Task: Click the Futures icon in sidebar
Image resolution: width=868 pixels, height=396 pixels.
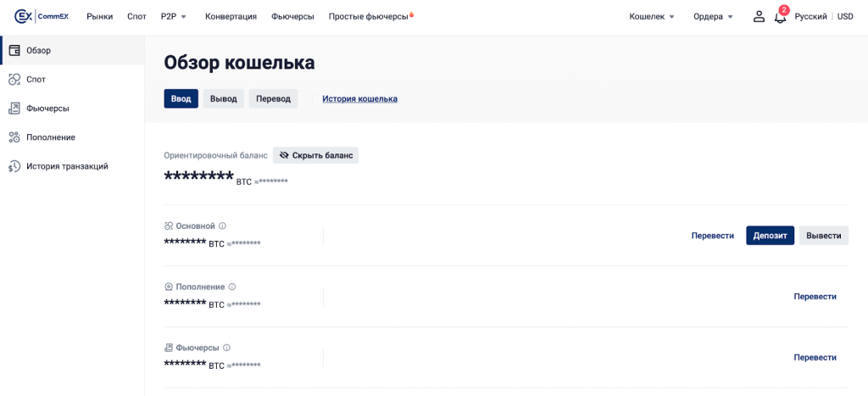Action: click(x=14, y=108)
